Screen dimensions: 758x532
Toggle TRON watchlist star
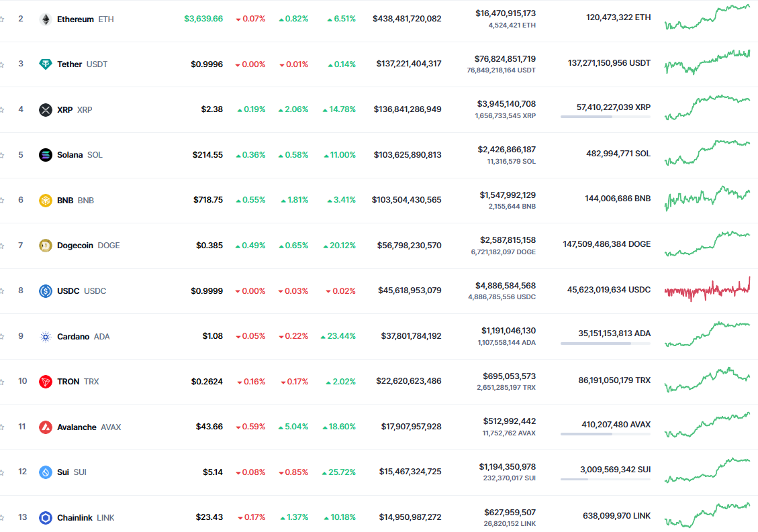[x=2, y=382]
